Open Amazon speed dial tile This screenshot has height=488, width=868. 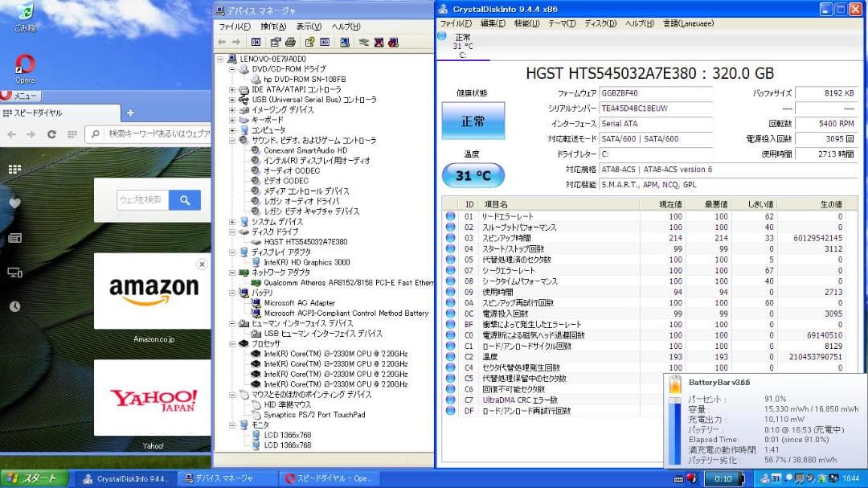pos(154,291)
